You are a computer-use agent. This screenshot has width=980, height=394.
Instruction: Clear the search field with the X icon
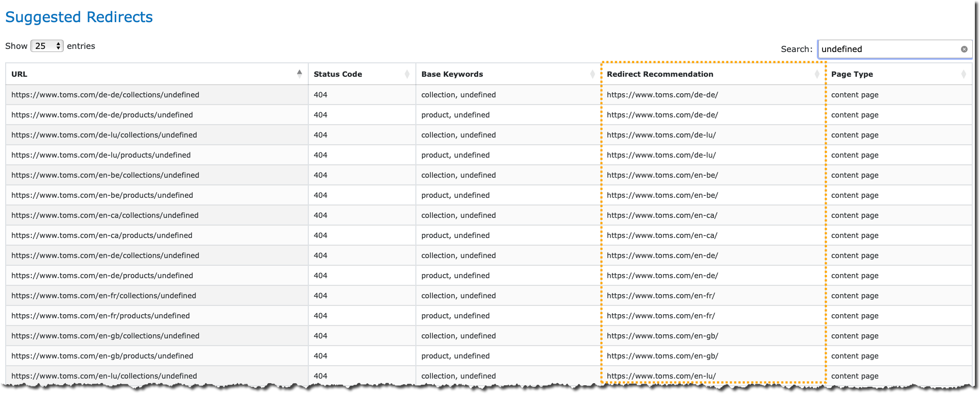(x=964, y=49)
